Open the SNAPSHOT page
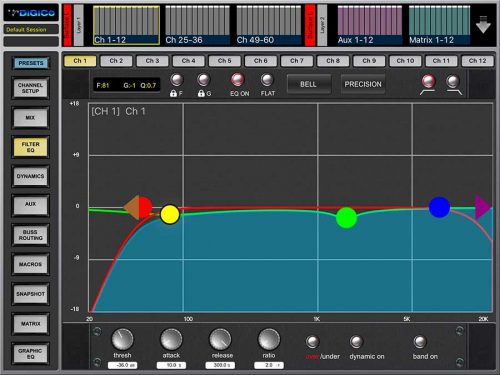Screen dimensions: 500x375 (x=31, y=294)
